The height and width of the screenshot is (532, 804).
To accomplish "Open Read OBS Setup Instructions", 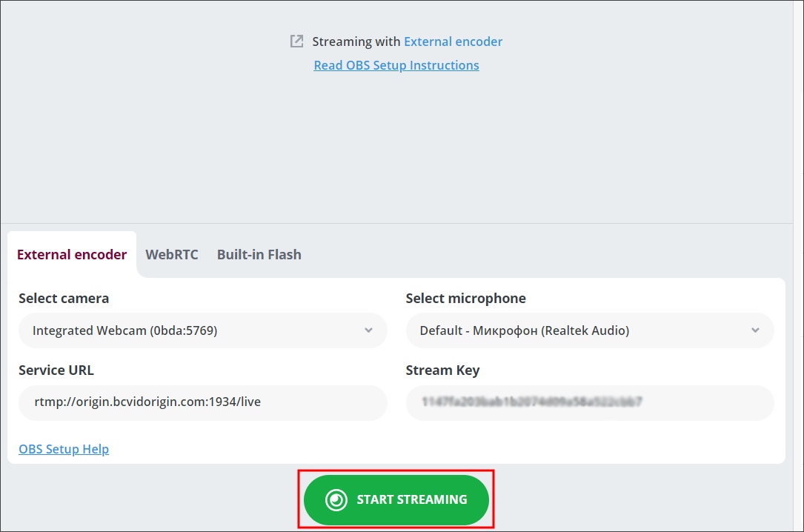I will coord(396,65).
